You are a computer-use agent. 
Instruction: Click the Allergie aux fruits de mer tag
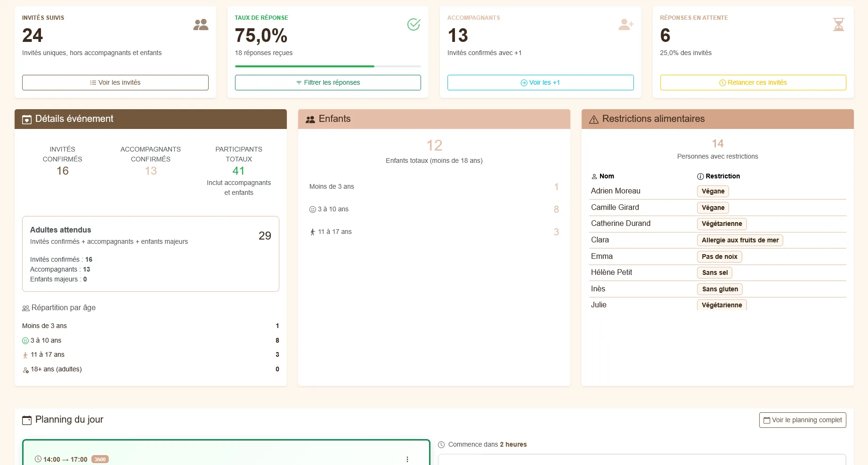tap(739, 240)
